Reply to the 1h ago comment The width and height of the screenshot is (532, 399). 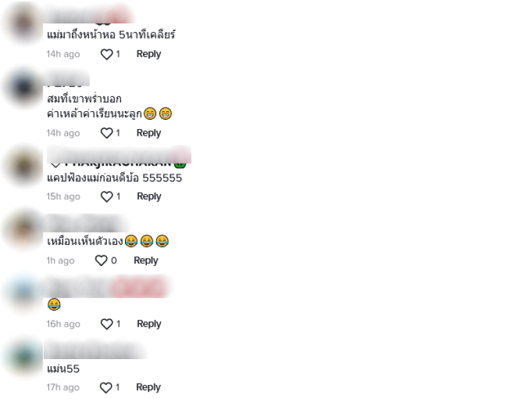[x=146, y=261]
